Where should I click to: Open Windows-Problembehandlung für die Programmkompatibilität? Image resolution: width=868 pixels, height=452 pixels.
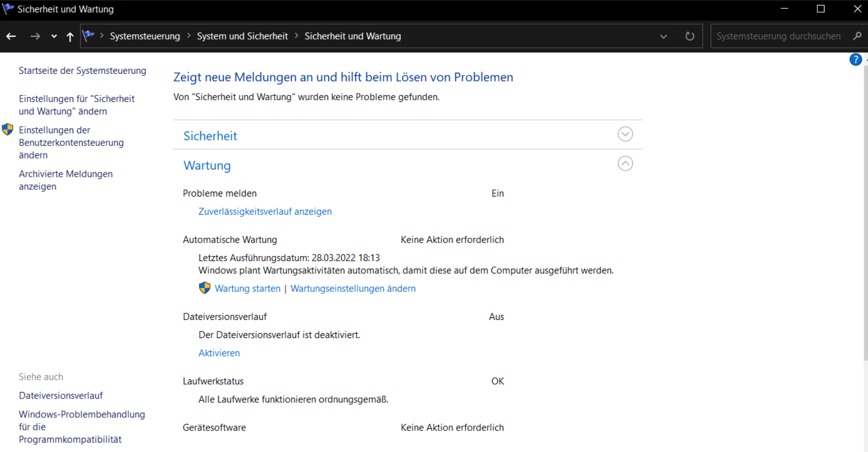tap(82, 427)
